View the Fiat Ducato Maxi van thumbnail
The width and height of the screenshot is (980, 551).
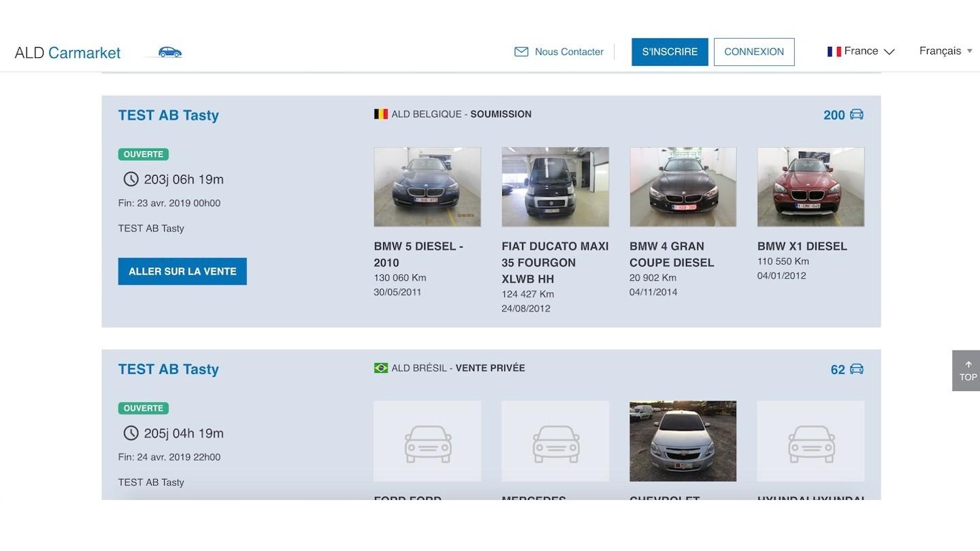[555, 187]
